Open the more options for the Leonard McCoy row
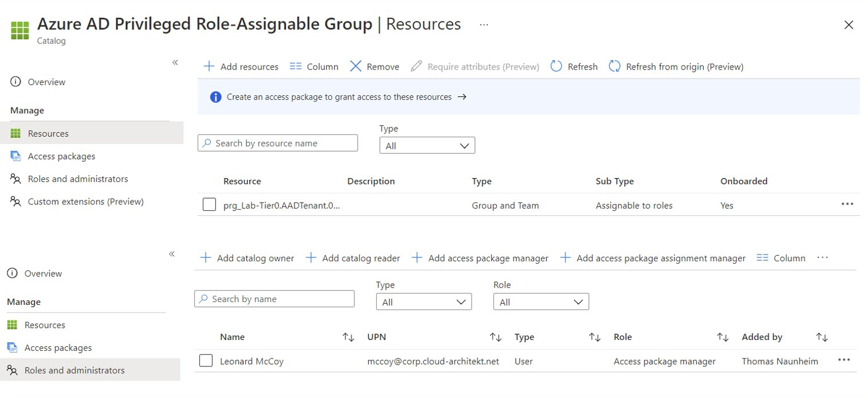This screenshot has height=398, width=868. click(x=843, y=360)
